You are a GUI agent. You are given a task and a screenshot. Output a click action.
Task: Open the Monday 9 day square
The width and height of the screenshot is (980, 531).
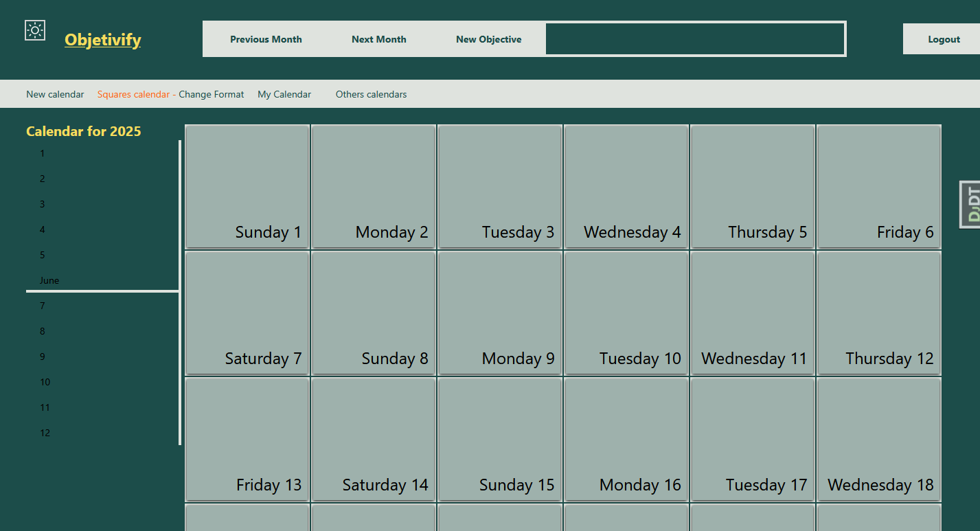(500, 313)
